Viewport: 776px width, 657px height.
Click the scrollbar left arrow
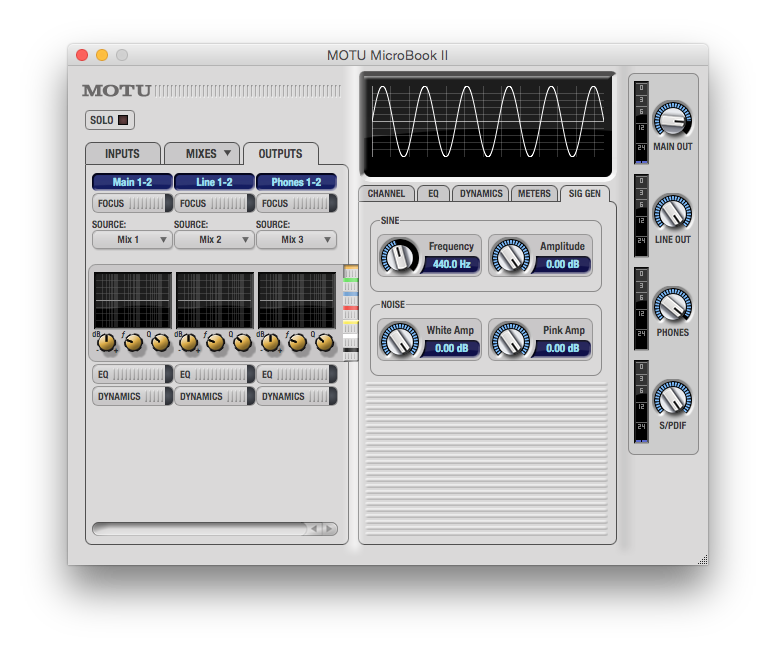coord(315,529)
